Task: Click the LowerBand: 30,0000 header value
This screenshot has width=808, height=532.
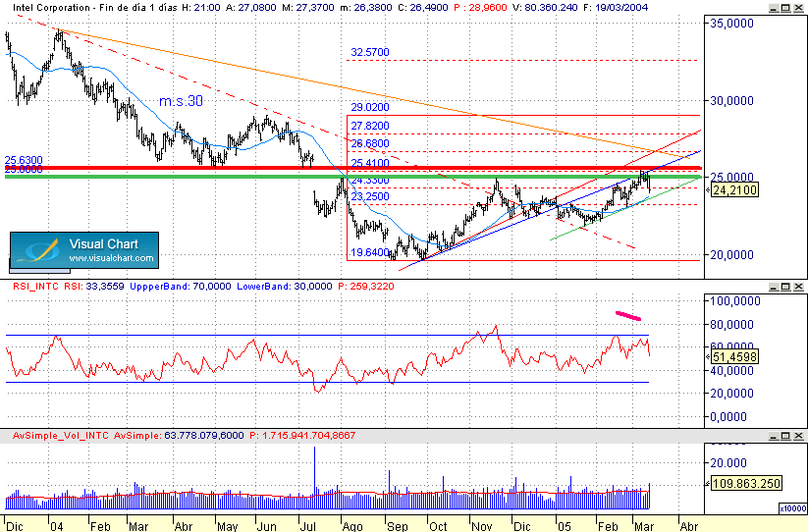Action: (x=285, y=287)
